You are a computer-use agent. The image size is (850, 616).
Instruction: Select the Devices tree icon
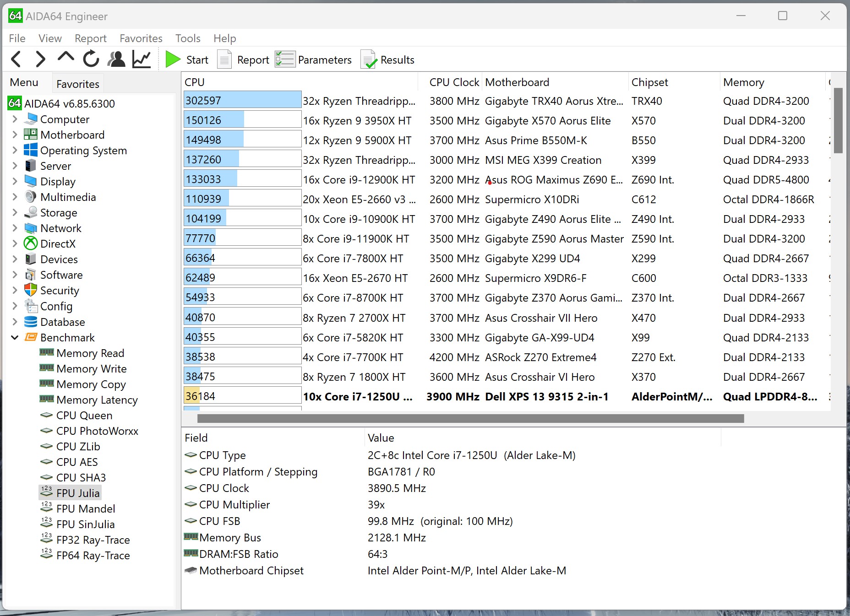31,259
